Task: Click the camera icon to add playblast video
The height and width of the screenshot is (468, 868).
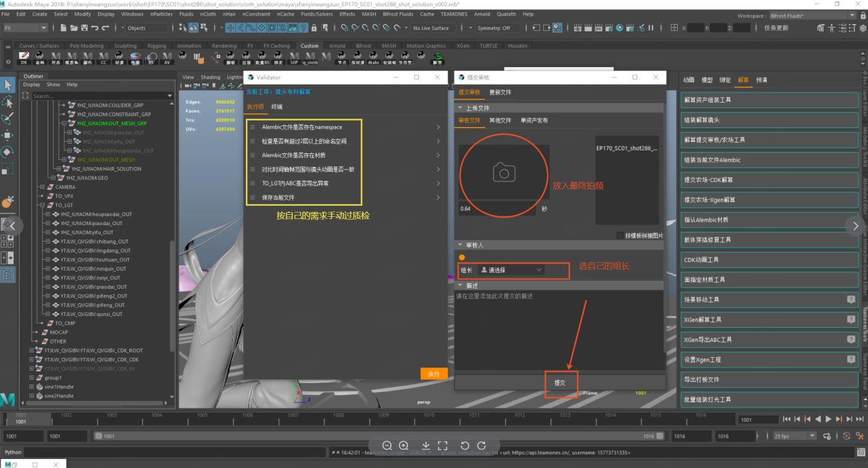Action: point(504,174)
